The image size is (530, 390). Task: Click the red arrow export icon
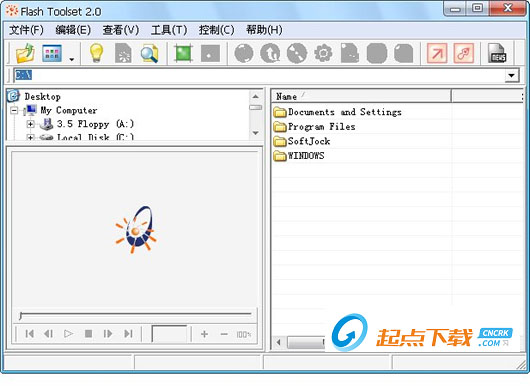437,53
